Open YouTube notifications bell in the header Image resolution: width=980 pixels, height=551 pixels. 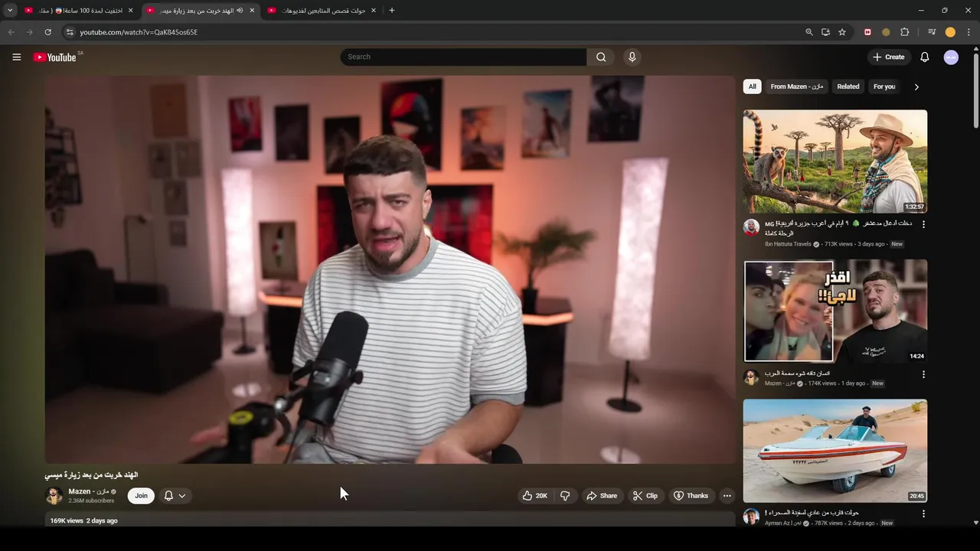[x=924, y=57]
